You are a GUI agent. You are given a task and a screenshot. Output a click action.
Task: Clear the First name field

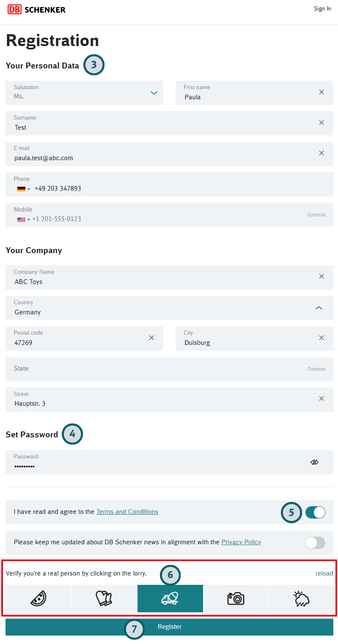(322, 92)
